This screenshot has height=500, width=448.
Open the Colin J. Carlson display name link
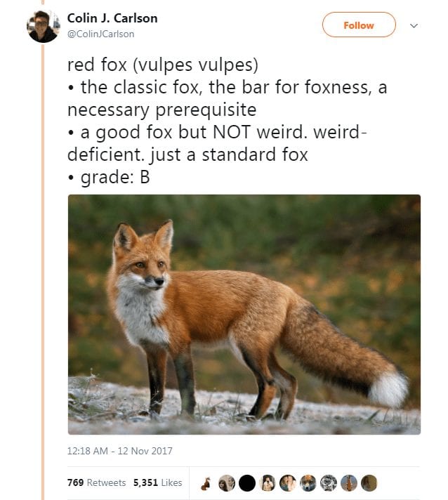[x=112, y=18]
